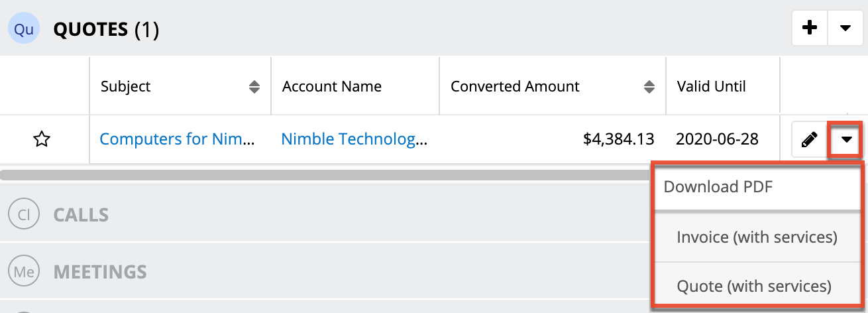
Task: Click the Valid Until column header
Action: pyautogui.click(x=711, y=87)
